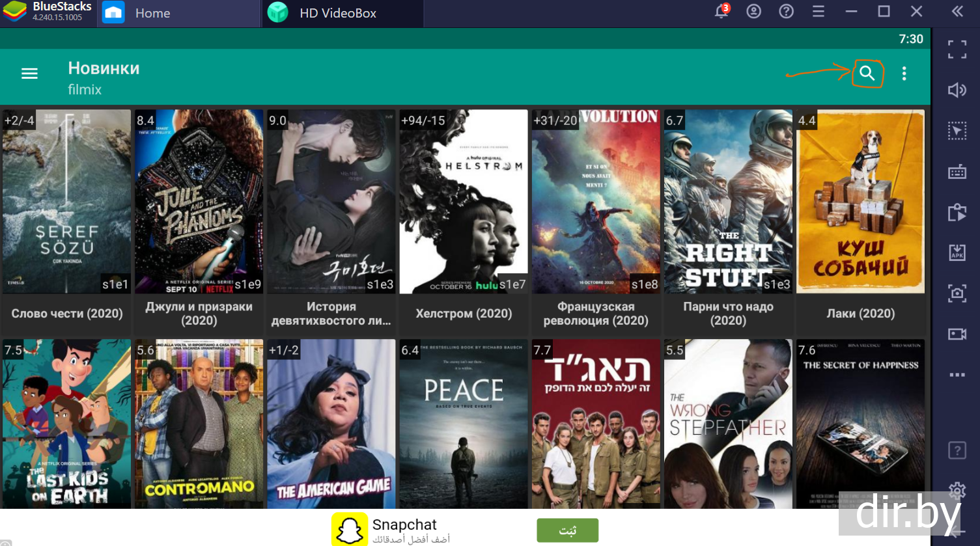Click the Новинки section title

click(104, 68)
